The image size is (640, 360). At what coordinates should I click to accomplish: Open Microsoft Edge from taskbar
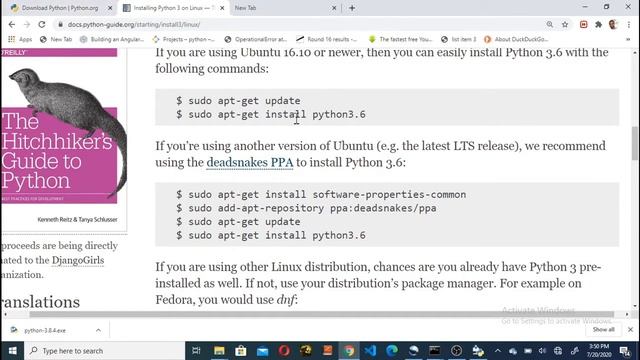pyautogui.click(x=392, y=351)
